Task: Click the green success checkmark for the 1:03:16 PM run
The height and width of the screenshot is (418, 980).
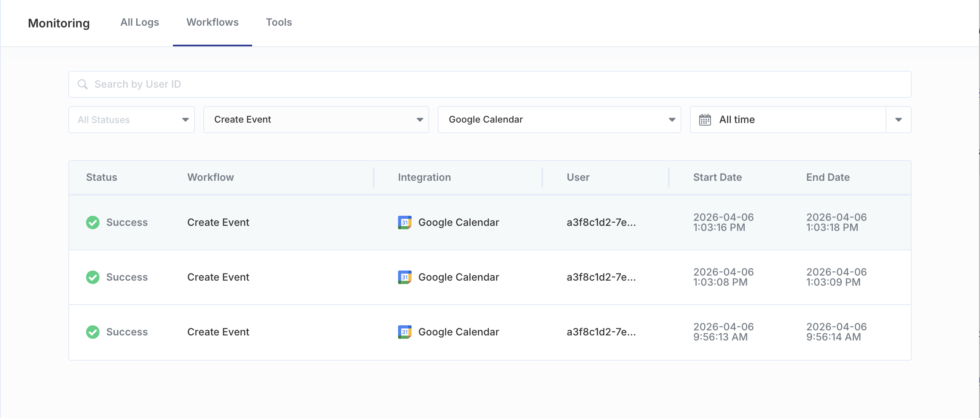Action: click(93, 222)
